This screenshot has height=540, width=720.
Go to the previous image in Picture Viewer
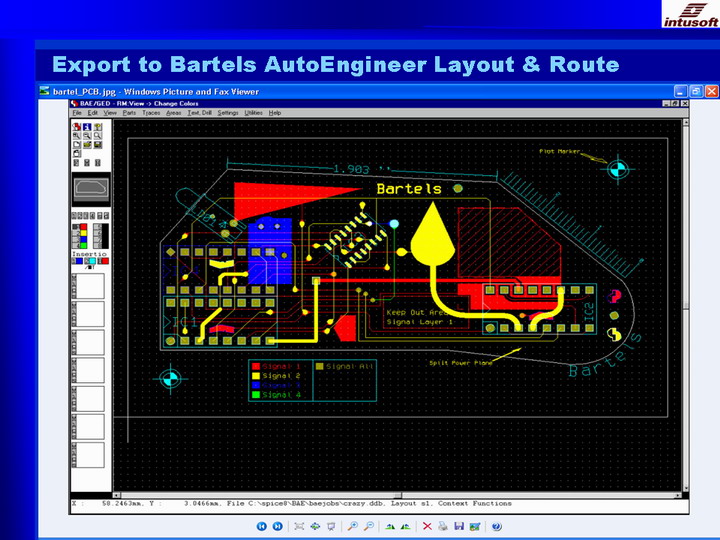tap(262, 526)
